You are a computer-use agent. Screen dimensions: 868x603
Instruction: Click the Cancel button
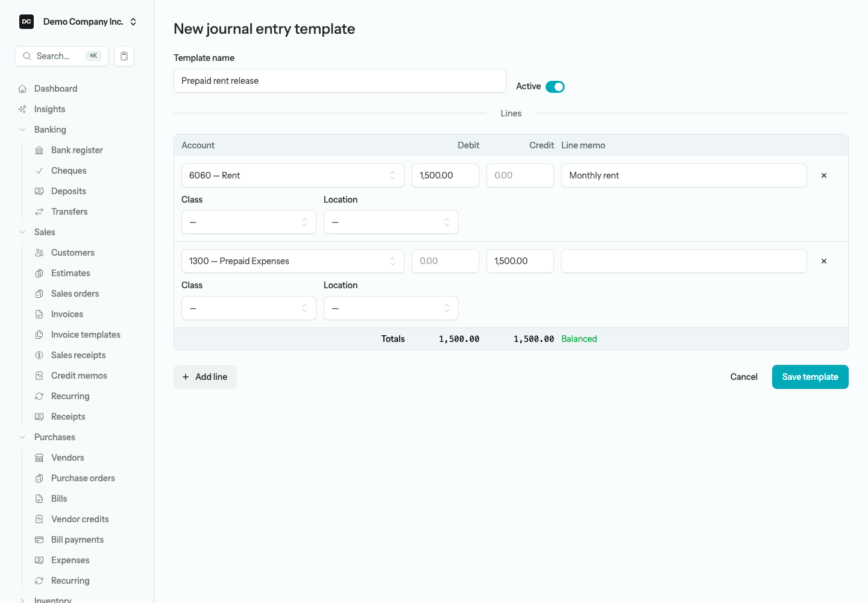click(x=744, y=377)
